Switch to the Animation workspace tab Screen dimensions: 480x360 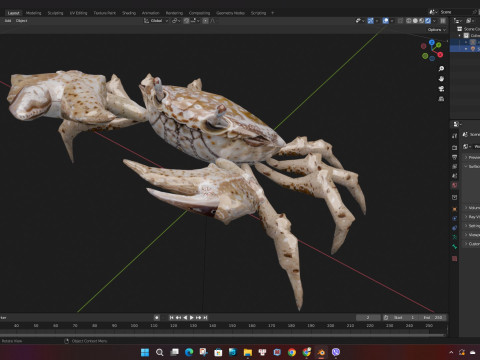[151, 13]
